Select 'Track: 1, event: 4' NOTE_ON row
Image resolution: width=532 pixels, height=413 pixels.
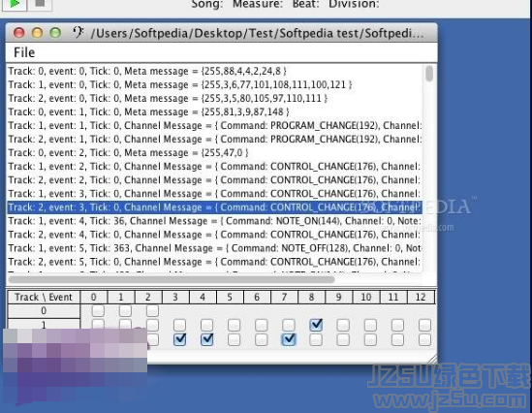(x=215, y=221)
